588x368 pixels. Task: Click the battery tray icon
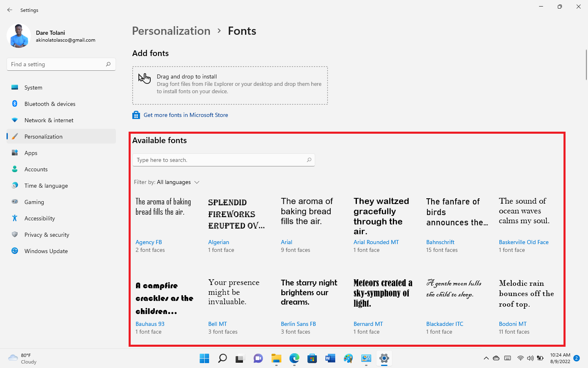click(x=540, y=358)
